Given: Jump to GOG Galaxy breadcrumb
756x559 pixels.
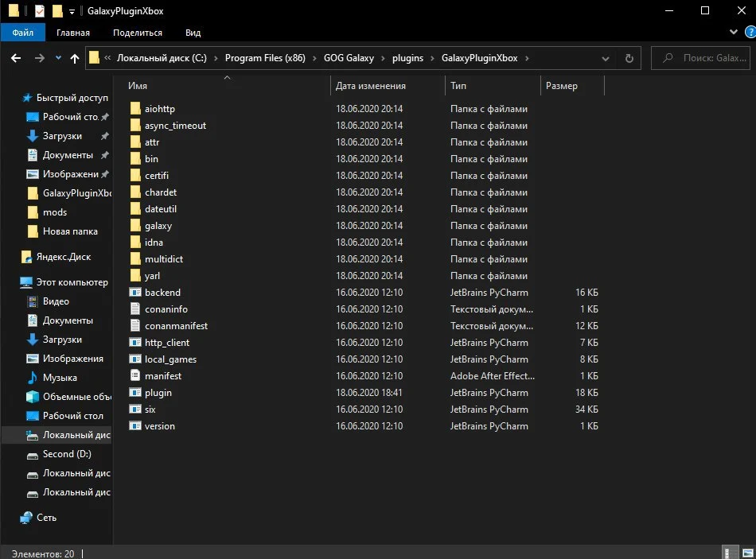Looking at the screenshot, I should pos(349,58).
